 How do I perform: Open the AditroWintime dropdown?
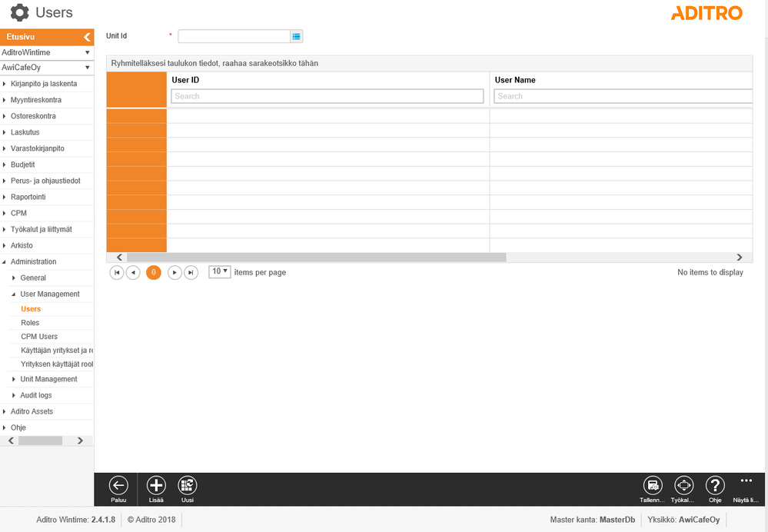tap(47, 52)
